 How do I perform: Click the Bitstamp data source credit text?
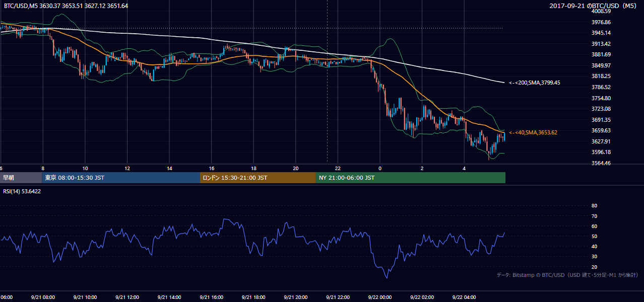click(x=567, y=275)
